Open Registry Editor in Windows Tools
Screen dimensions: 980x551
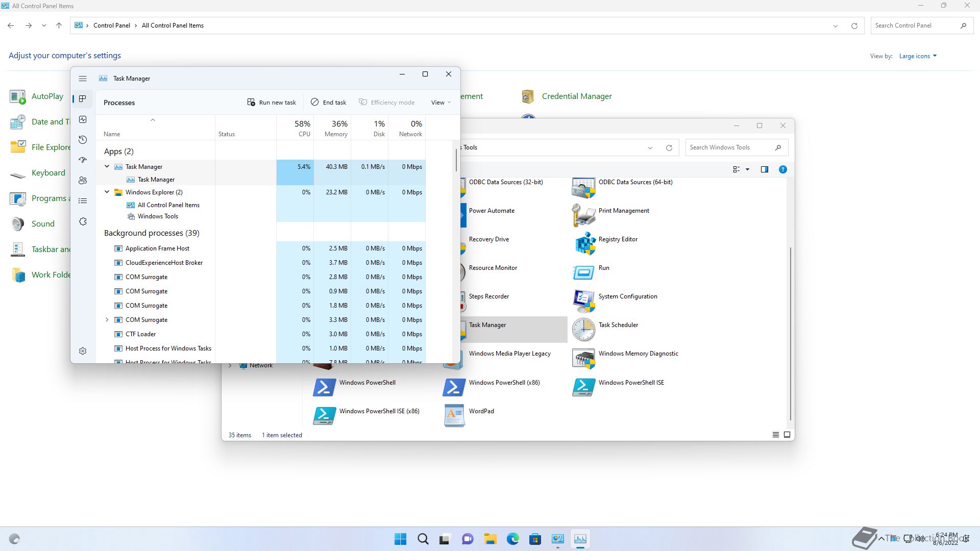coord(585,243)
